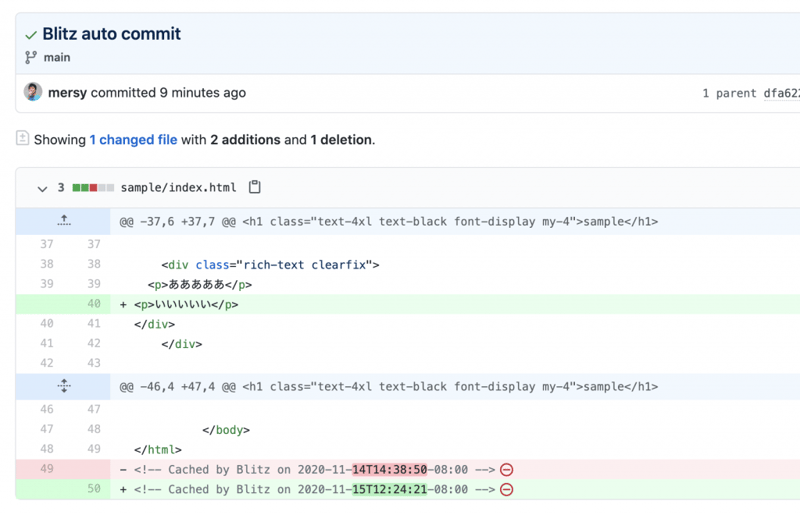Click the green check status icon
The width and height of the screenshot is (800, 515).
pyautogui.click(x=31, y=35)
